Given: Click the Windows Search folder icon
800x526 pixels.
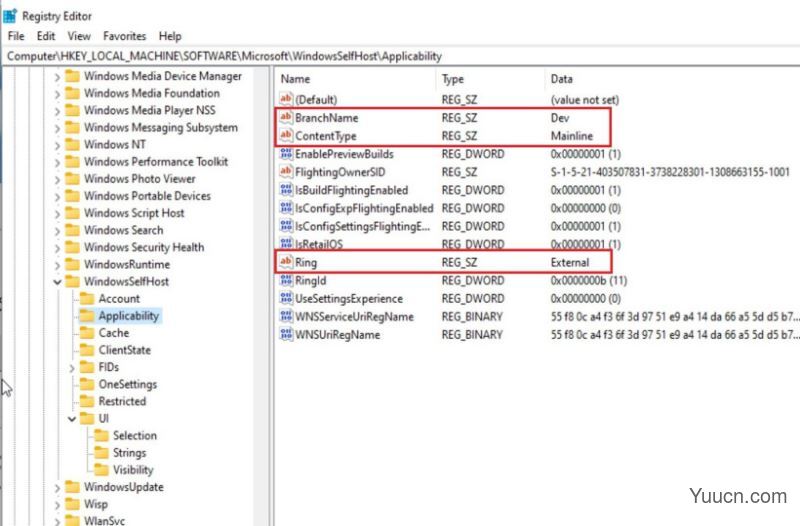Looking at the screenshot, I should pos(73,230).
